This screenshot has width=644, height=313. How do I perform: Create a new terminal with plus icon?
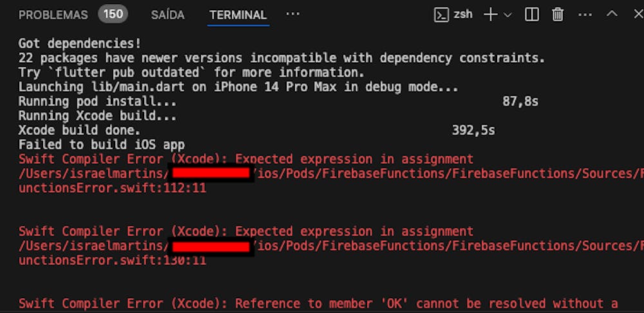point(490,15)
